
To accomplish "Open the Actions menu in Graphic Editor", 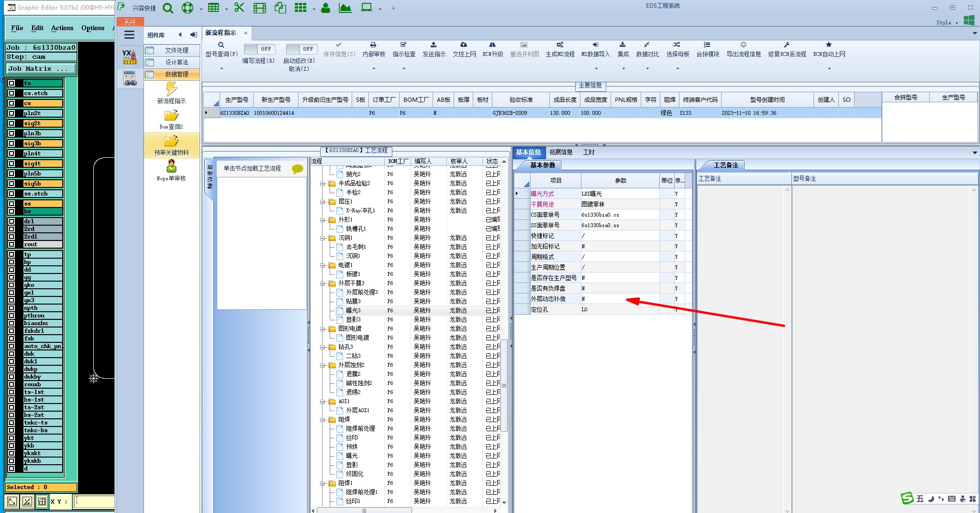I will pos(62,28).
